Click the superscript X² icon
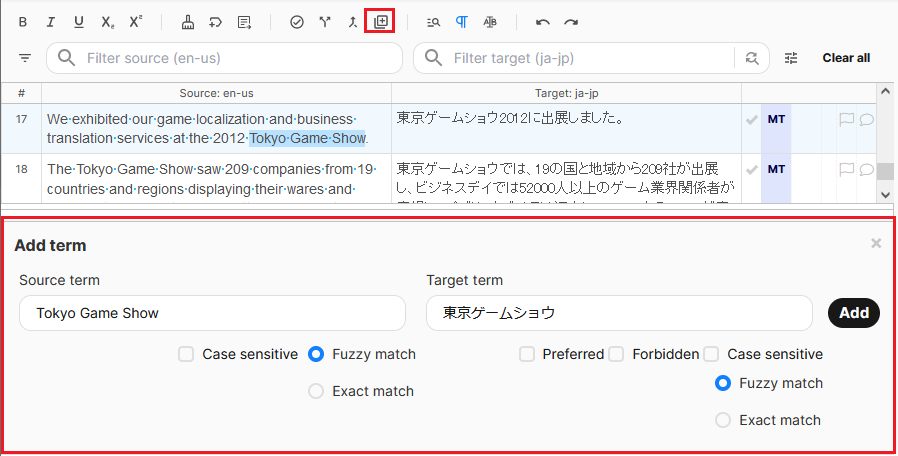Viewport: 898px width, 456px height. 136,21
